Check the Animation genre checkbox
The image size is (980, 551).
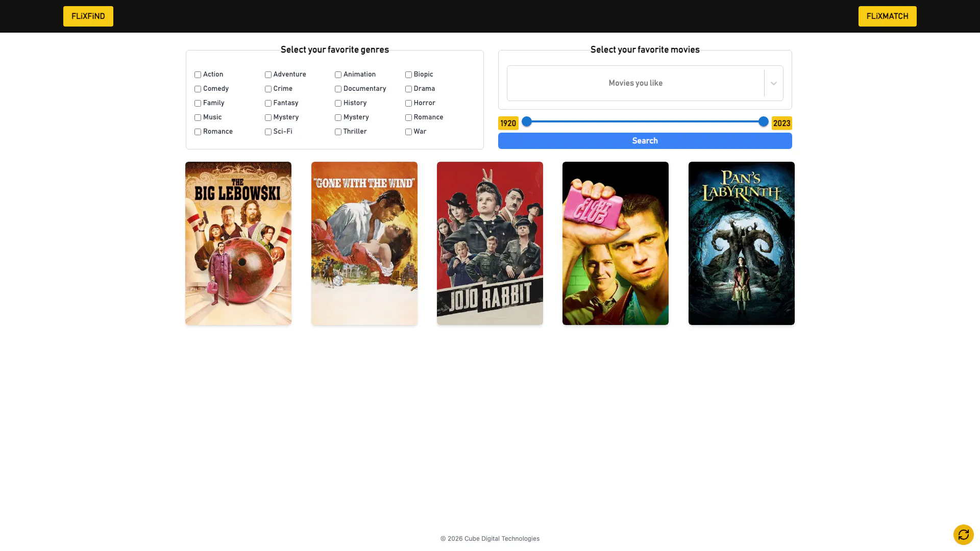tap(338, 75)
